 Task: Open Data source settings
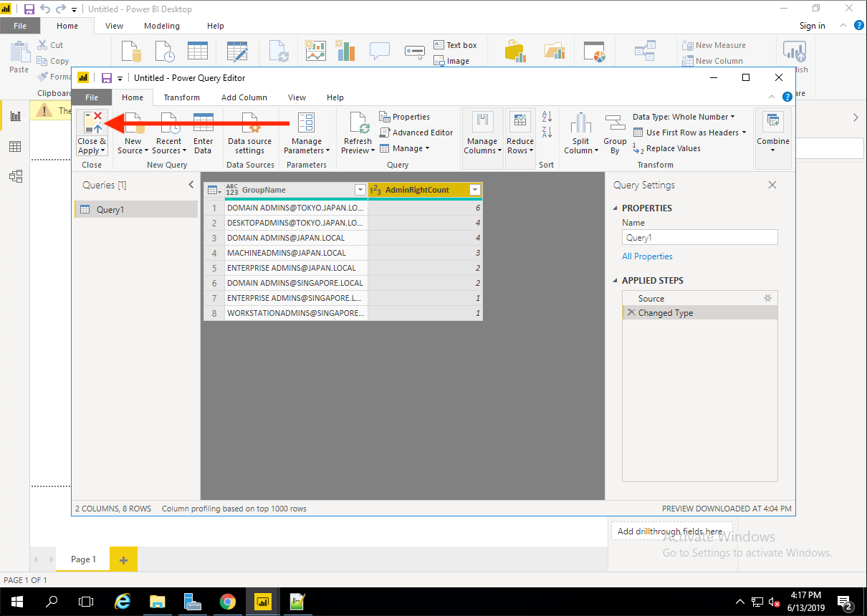coord(249,134)
